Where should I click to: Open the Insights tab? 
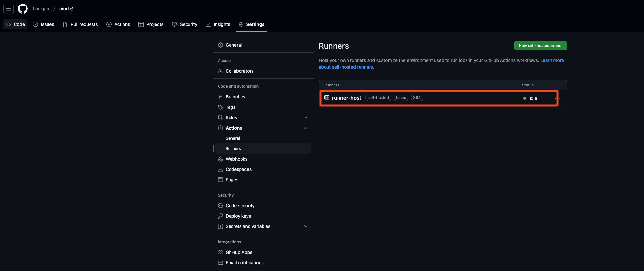click(x=218, y=24)
